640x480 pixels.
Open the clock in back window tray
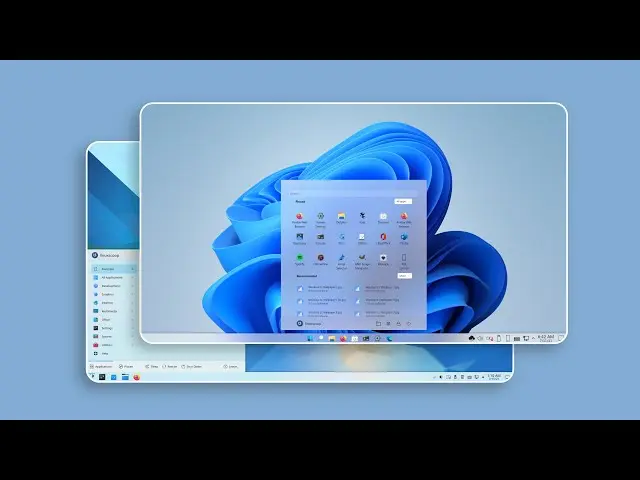pyautogui.click(x=494, y=377)
